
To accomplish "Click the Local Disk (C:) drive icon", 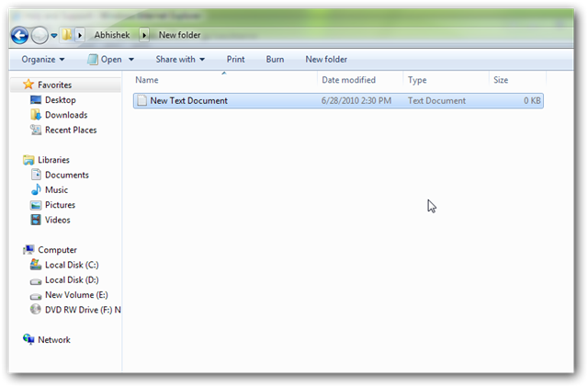I will (x=36, y=265).
